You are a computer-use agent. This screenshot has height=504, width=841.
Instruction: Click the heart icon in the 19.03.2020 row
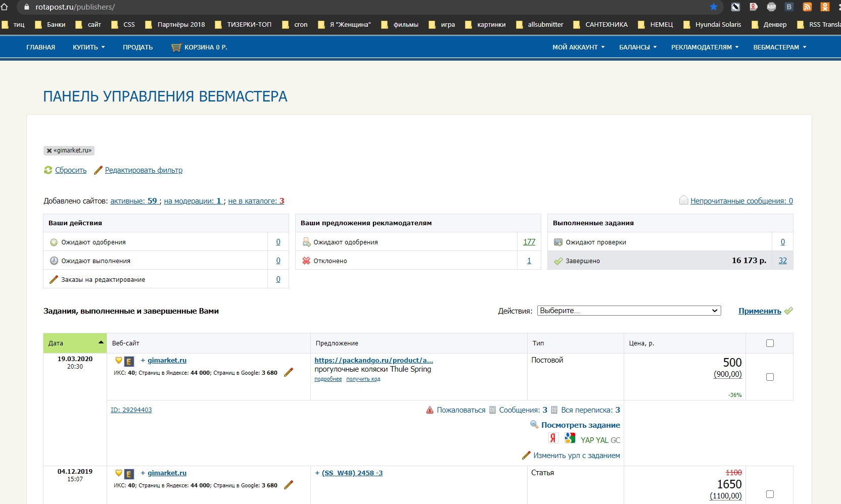[x=119, y=360]
